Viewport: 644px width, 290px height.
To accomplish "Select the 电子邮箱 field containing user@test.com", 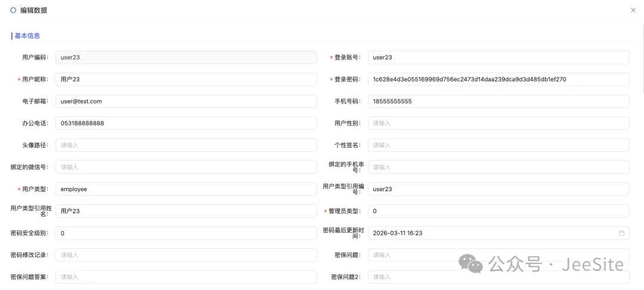I will (186, 101).
